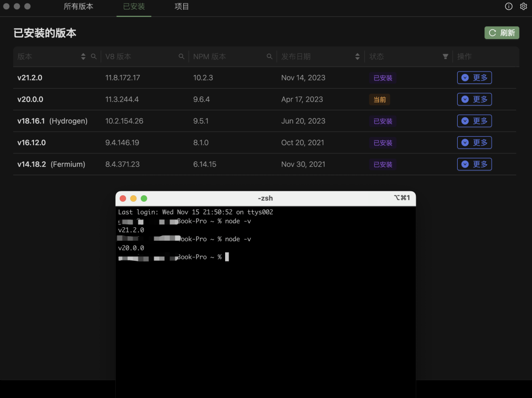The height and width of the screenshot is (398, 532).
Task: Switch to the 所有版本 tab
Action: [x=78, y=7]
